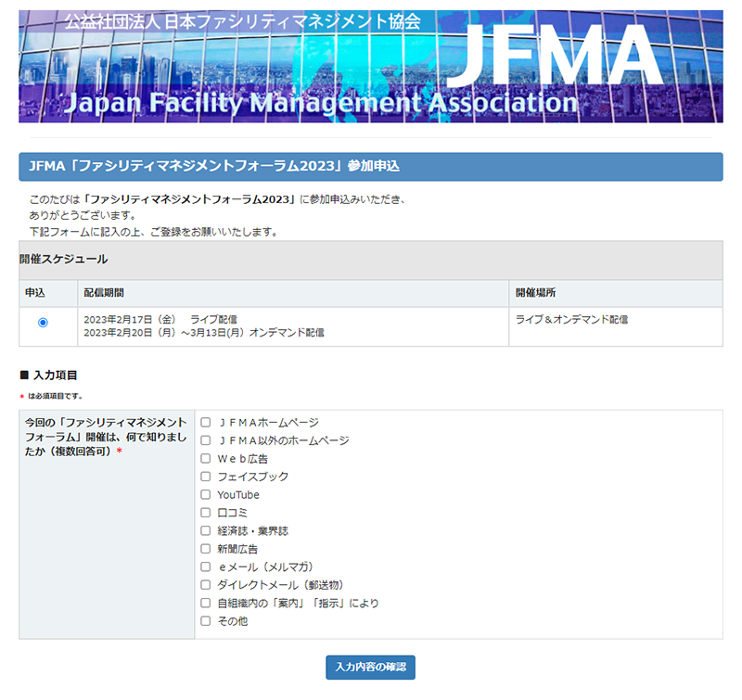742x700 pixels.
Task: Check the ダイレクトメール（郵送物）option
Action: tap(205, 585)
